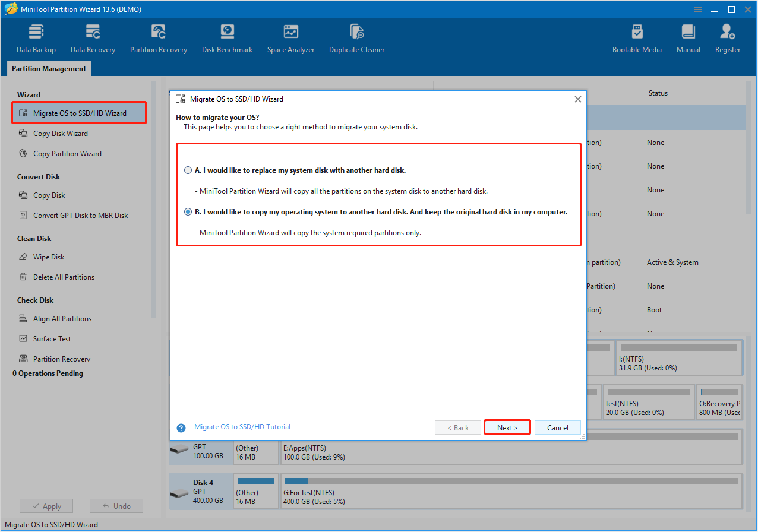
Task: Click the 'Convert Disk' section heading
Action: (39, 177)
